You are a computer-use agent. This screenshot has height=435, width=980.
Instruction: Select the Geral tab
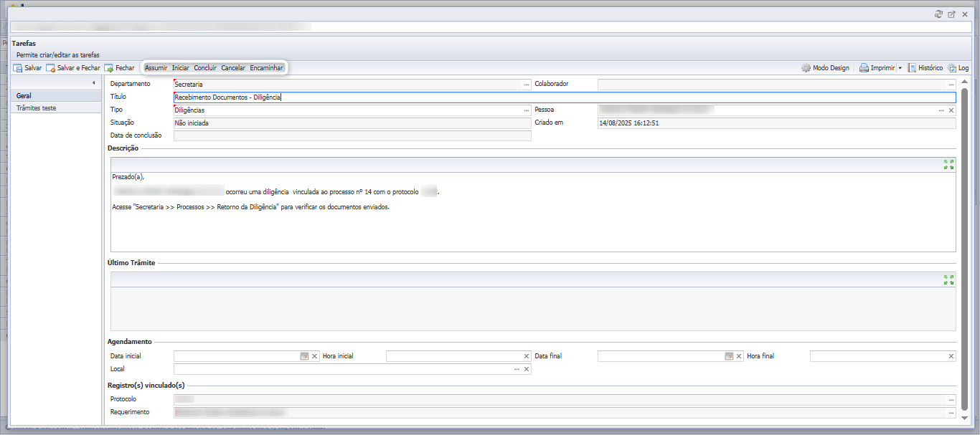coord(56,95)
